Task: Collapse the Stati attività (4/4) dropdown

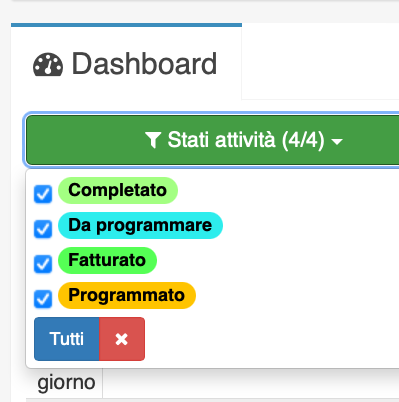Action: (x=213, y=140)
